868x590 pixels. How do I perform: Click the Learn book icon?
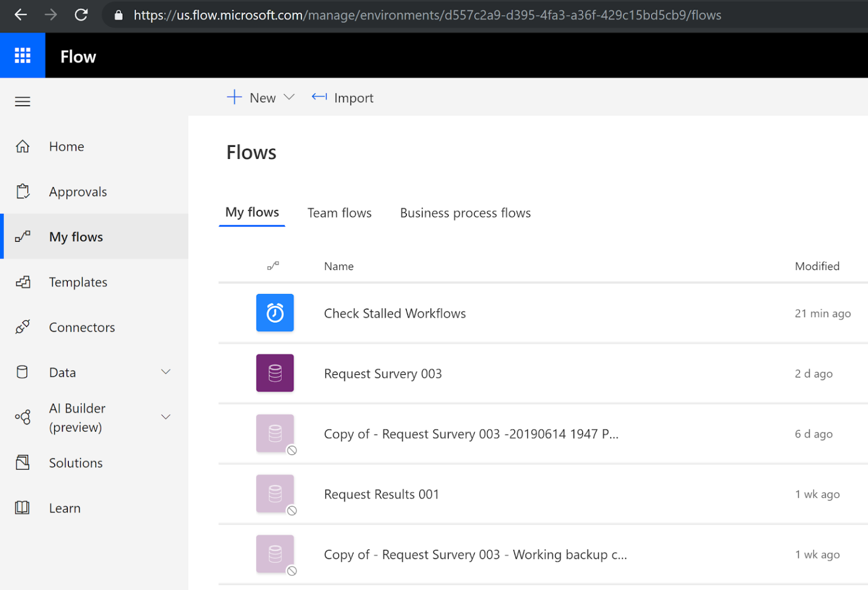click(x=23, y=507)
